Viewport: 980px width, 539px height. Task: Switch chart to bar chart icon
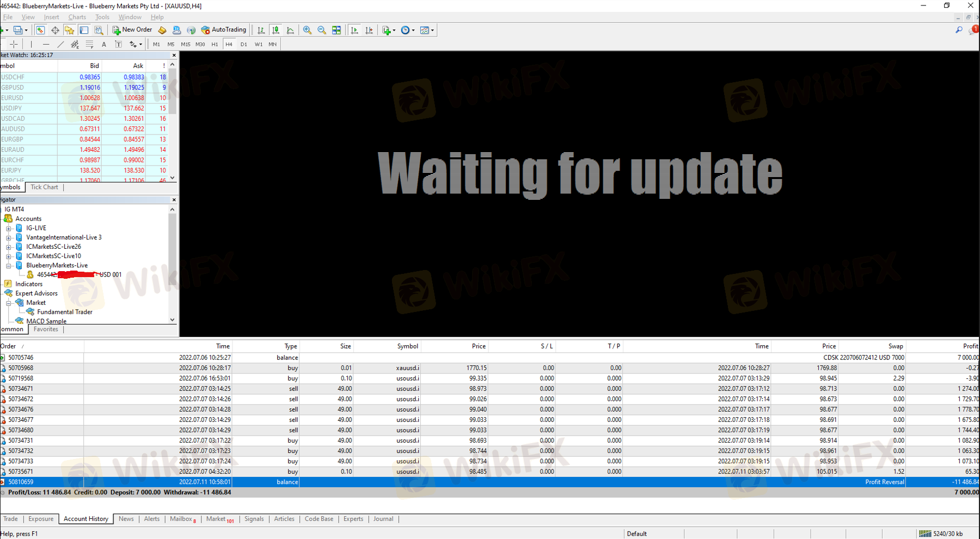261,30
